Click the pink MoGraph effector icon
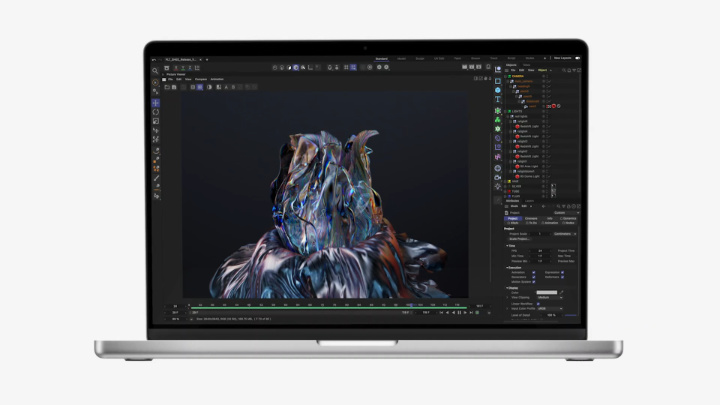This screenshot has height=405, width=720. coord(498,157)
